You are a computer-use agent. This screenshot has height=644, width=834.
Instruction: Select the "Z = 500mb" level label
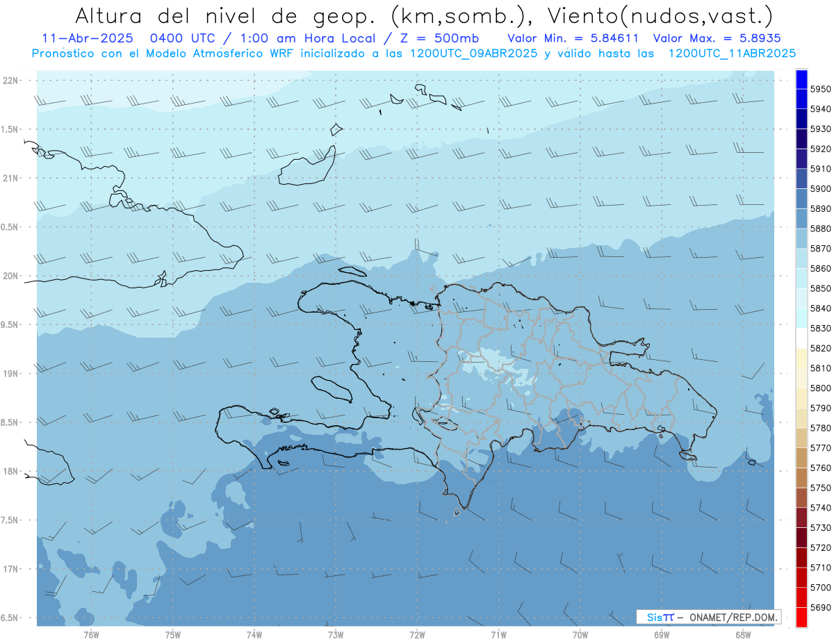pyautogui.click(x=437, y=38)
